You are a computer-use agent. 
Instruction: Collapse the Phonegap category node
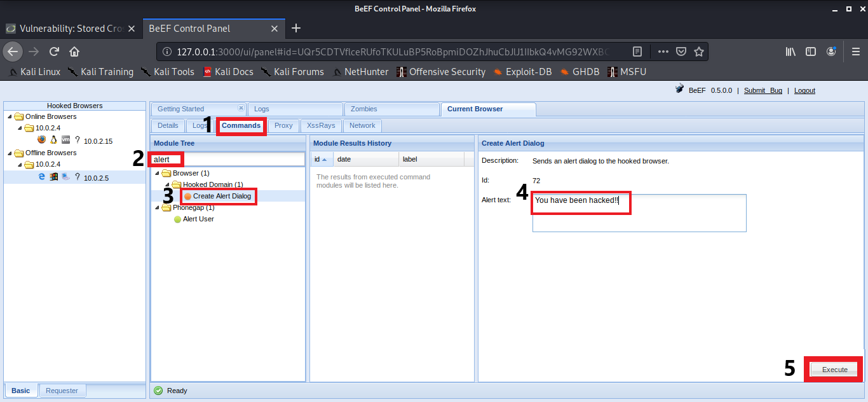pos(156,207)
